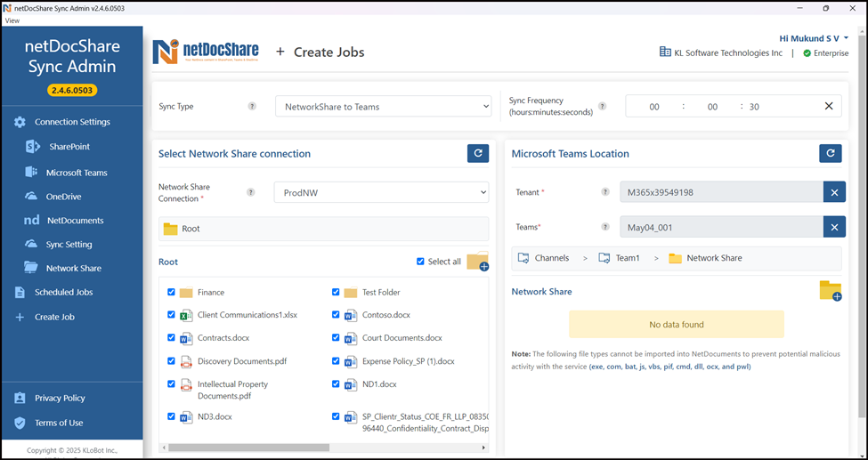
Task: Open the Create Job page from sidebar
Action: coord(54,317)
